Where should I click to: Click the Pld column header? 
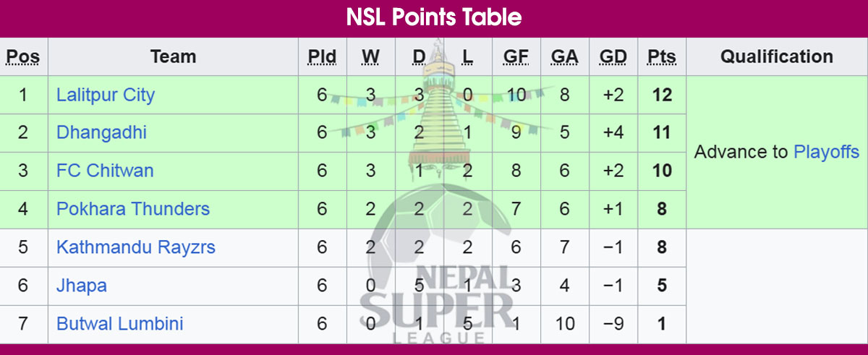coord(322,56)
